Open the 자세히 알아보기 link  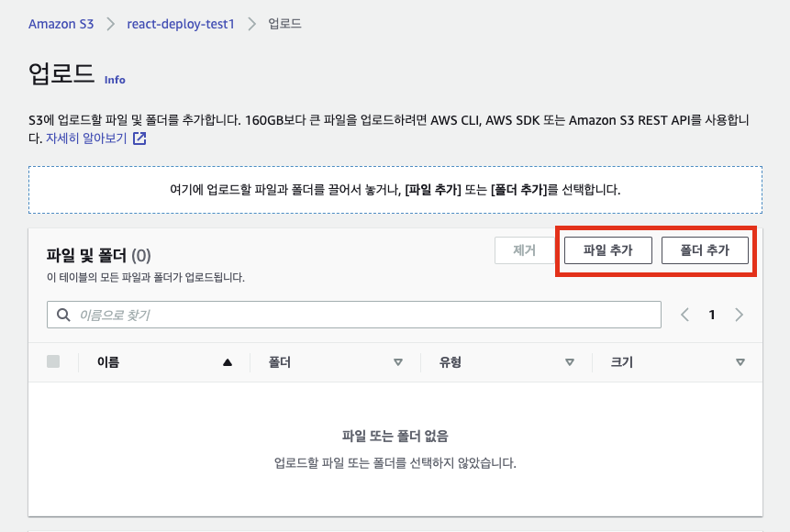[86, 138]
